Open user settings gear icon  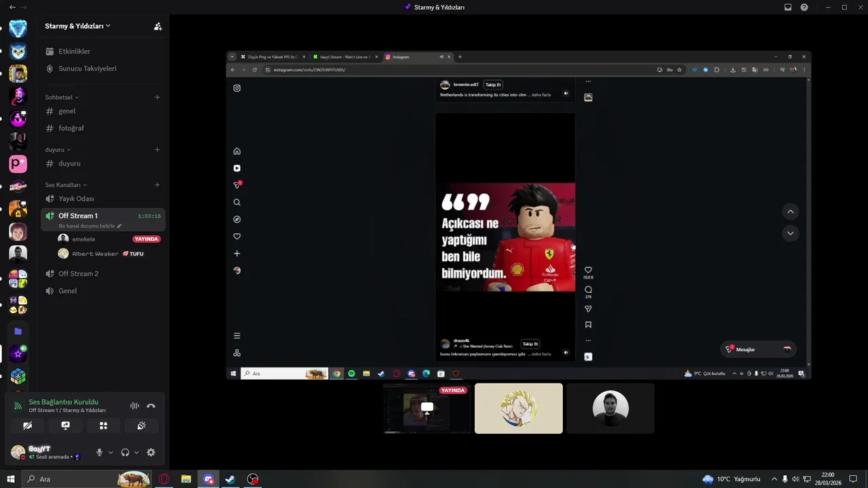pyautogui.click(x=151, y=452)
